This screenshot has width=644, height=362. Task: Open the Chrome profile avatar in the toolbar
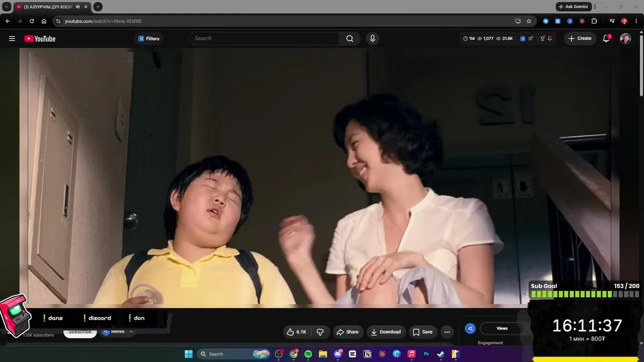624,21
